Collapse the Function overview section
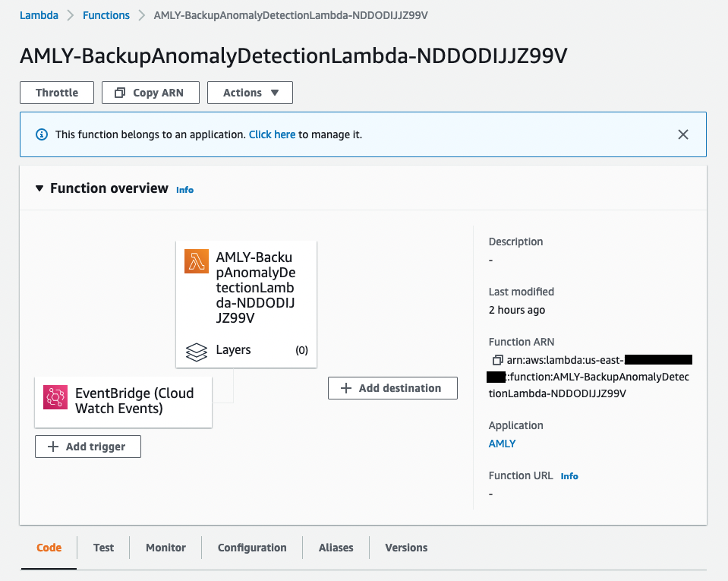 pyautogui.click(x=39, y=188)
